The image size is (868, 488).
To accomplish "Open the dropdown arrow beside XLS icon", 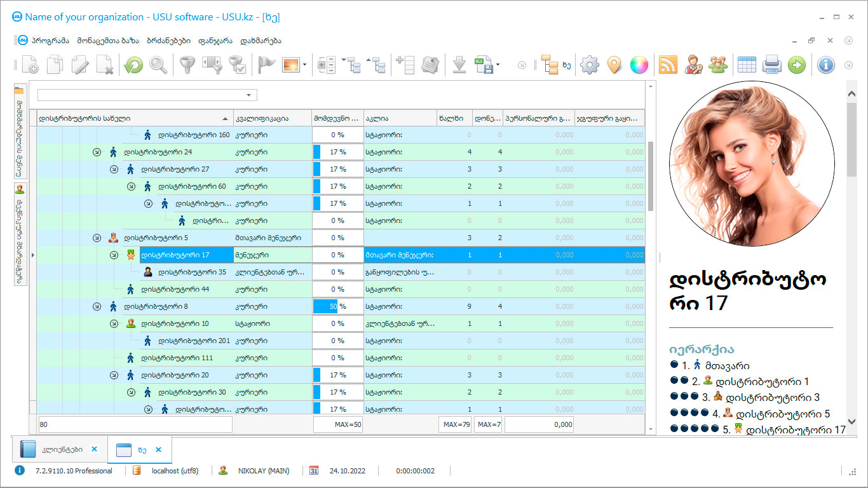I will [x=498, y=65].
